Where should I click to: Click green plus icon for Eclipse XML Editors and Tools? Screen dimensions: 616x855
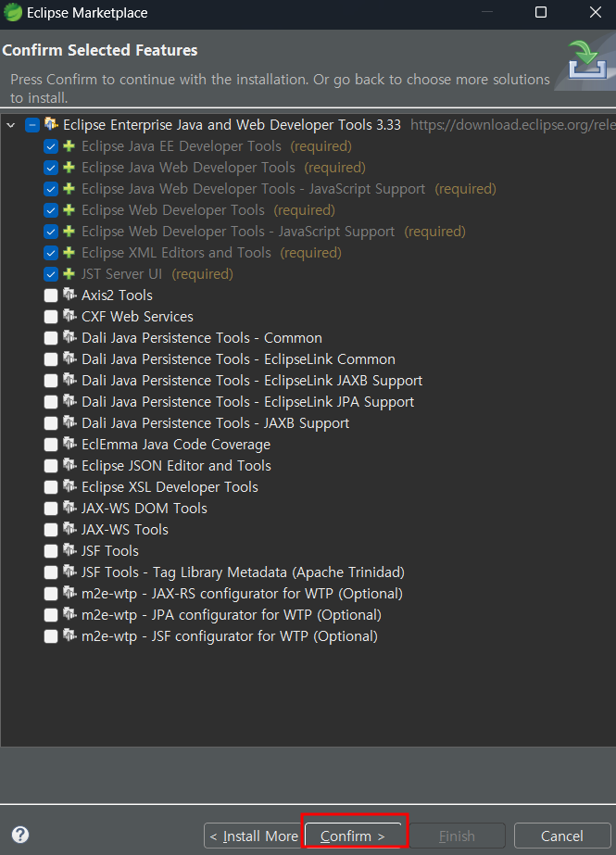point(69,253)
